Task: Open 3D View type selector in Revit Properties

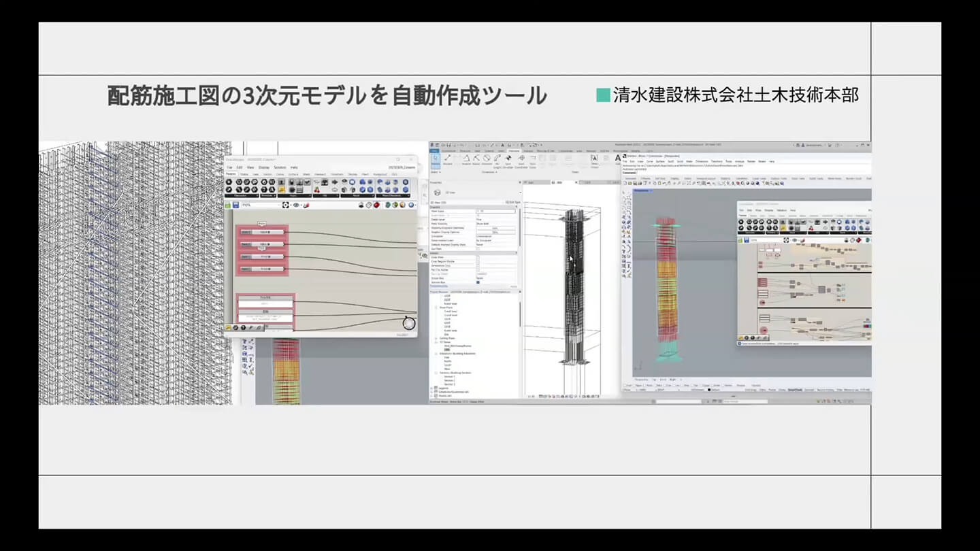Action: (476, 193)
